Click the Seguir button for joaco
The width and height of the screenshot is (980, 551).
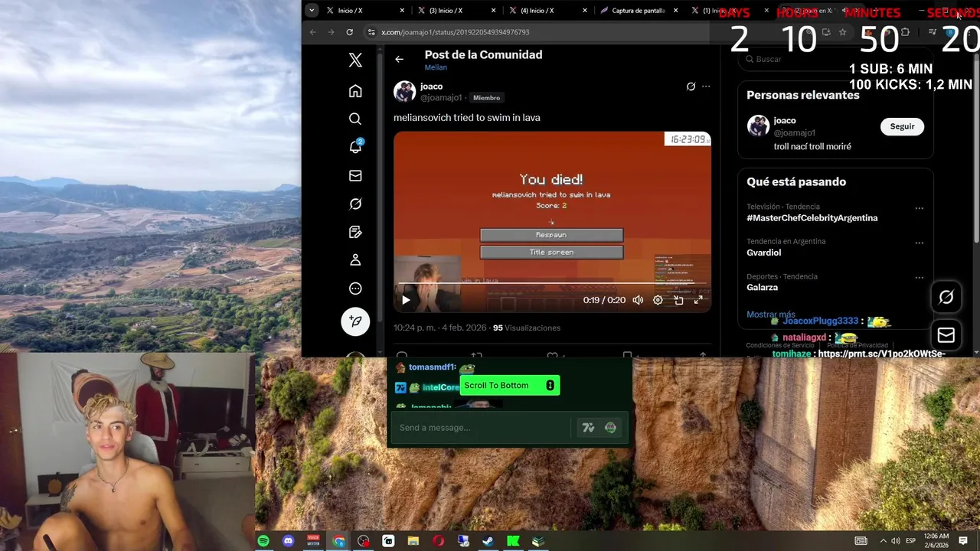(x=902, y=126)
